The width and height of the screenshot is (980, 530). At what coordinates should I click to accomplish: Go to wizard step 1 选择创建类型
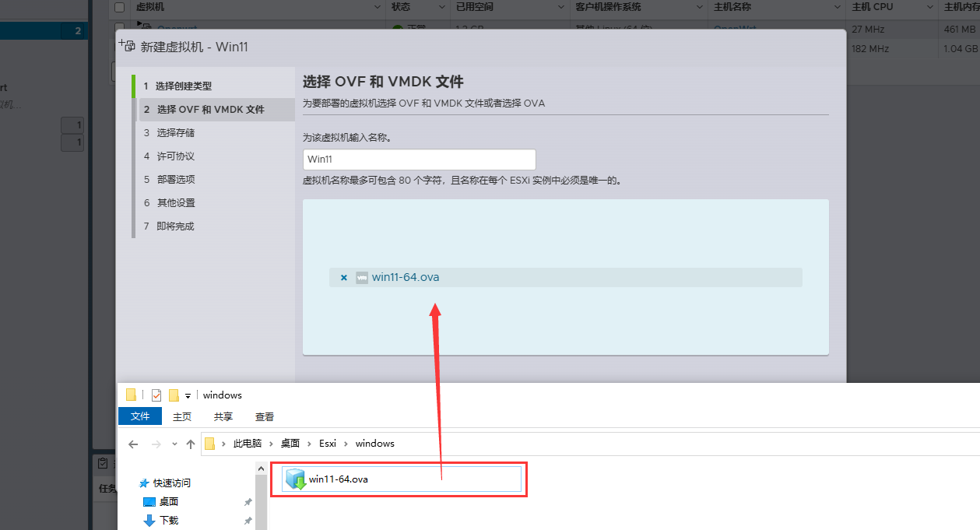coord(214,86)
